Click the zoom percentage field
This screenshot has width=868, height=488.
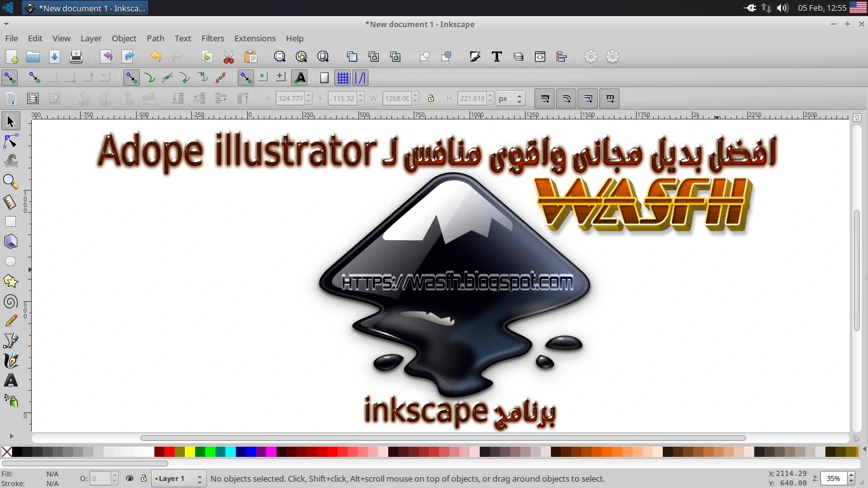(834, 478)
